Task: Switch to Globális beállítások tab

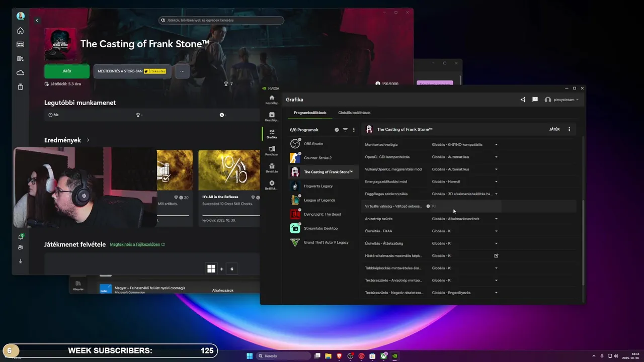Action: tap(354, 113)
